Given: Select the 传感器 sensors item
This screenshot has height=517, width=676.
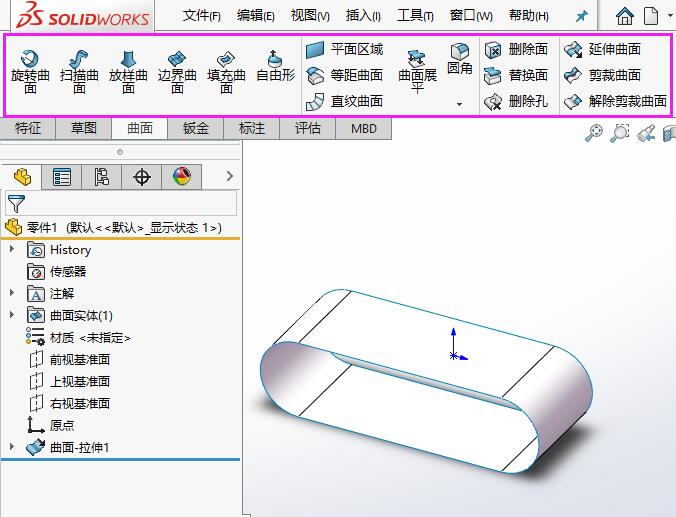Looking at the screenshot, I should click(x=56, y=272).
